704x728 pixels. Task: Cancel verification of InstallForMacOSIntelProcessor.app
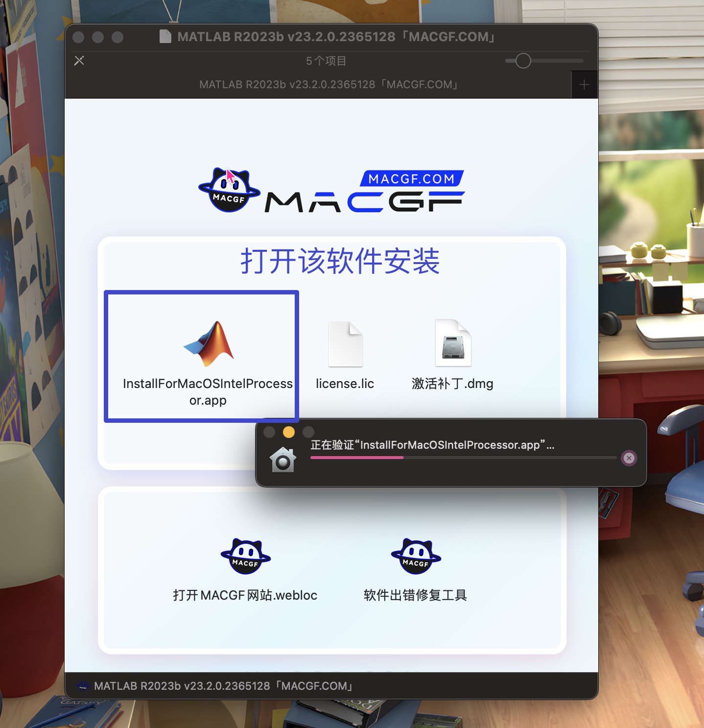[629, 458]
